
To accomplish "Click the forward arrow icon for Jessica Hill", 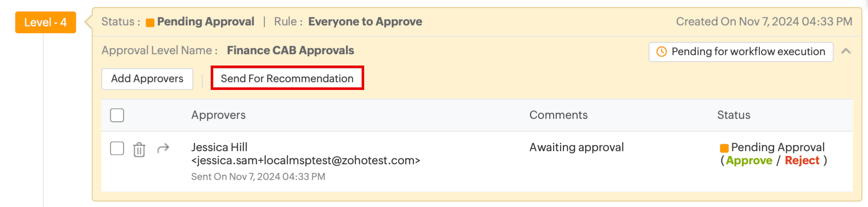I will pos(163,148).
